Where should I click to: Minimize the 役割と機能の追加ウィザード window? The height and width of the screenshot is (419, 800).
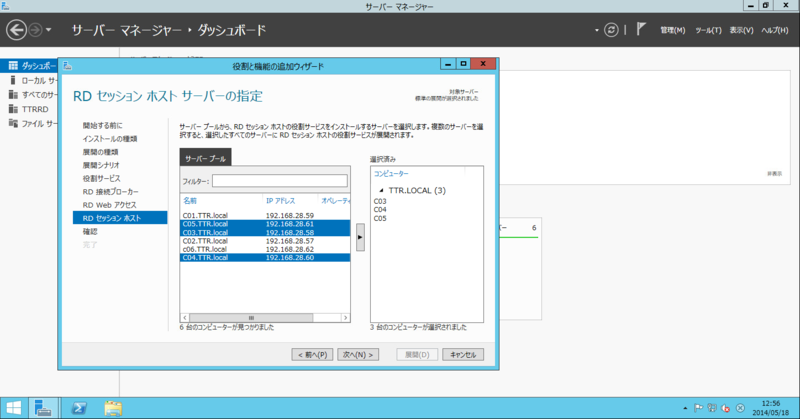pos(448,64)
